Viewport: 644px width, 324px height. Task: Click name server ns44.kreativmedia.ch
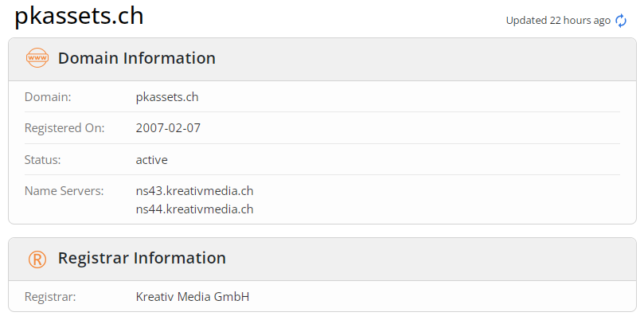[x=195, y=209]
